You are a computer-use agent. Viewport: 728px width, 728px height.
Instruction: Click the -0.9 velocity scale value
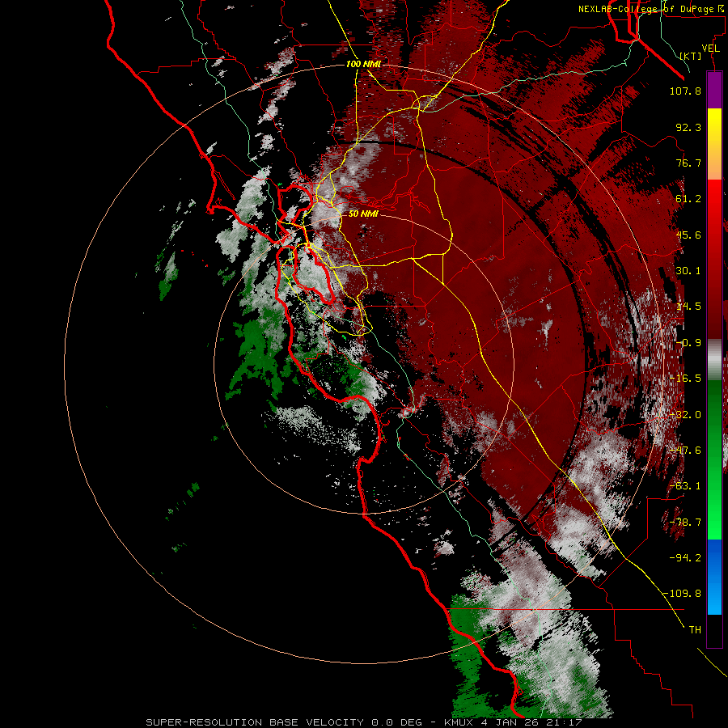coord(688,343)
